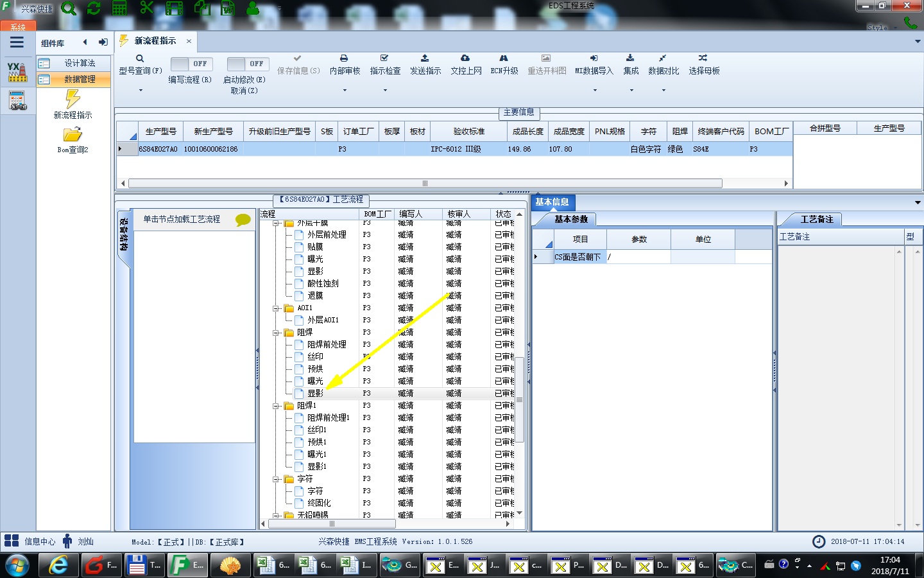
Task: Click 内部审核 print icon button
Action: 345,65
